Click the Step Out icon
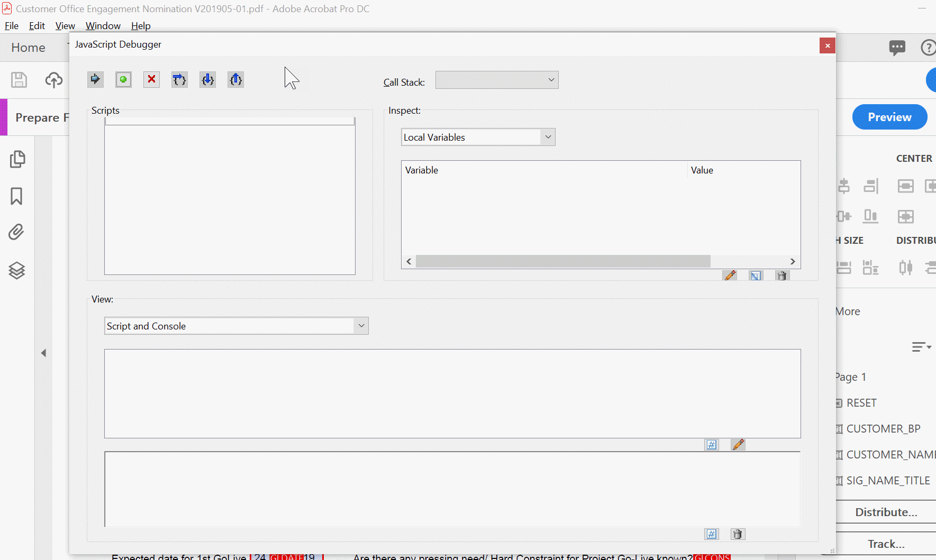This screenshot has width=936, height=560. (235, 79)
